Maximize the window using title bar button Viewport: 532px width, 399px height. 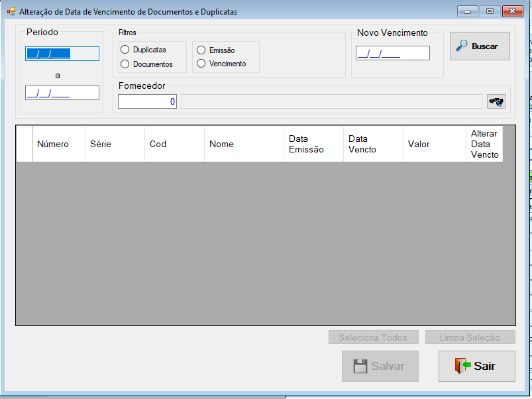pos(490,11)
